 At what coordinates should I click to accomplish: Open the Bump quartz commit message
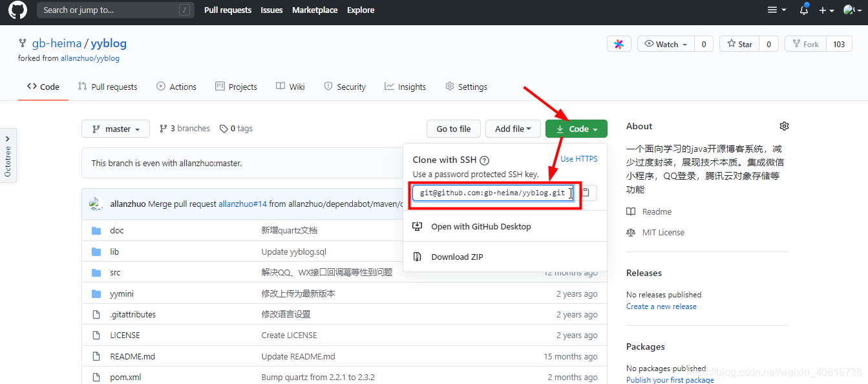coord(318,378)
